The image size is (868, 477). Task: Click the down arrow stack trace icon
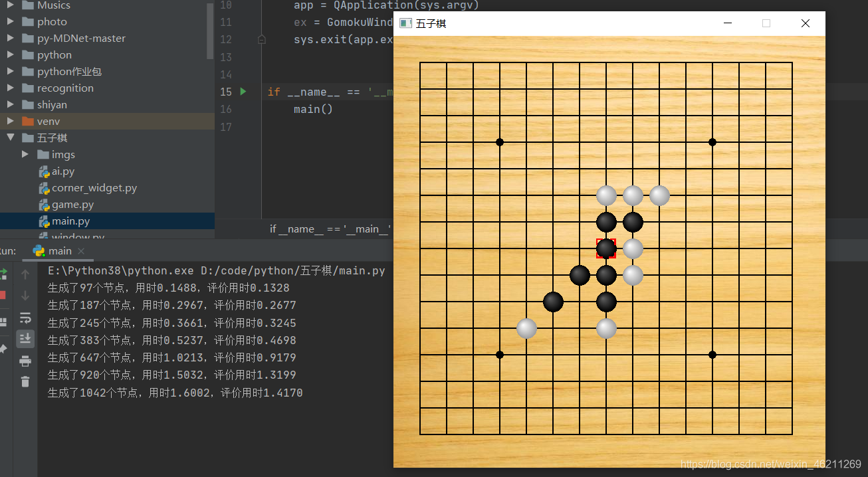click(x=25, y=296)
